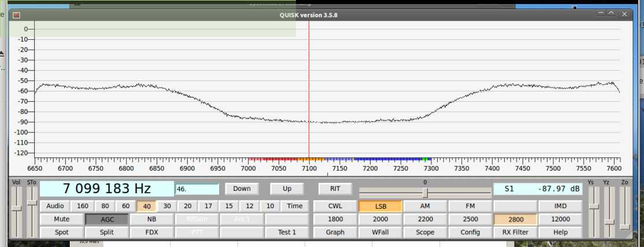Click the QUISK window icon in the title bar

[x=16, y=15]
